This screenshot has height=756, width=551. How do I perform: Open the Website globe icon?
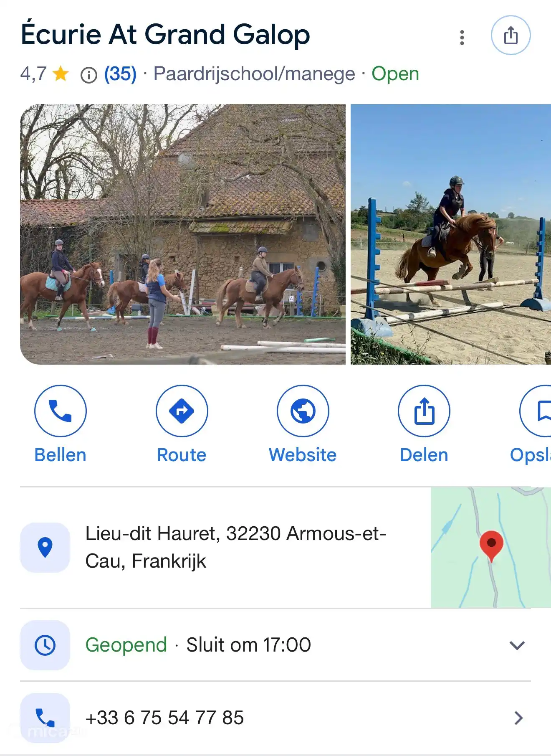point(303,411)
